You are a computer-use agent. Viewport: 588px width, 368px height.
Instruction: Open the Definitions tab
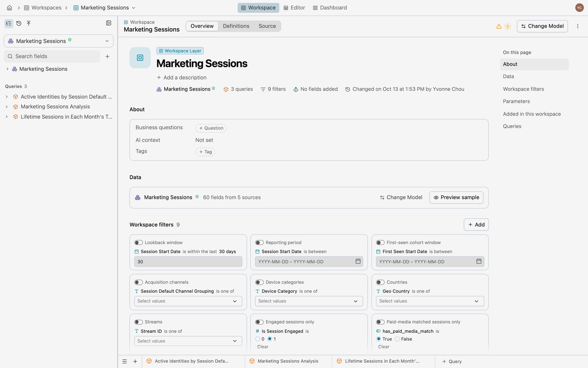point(236,26)
